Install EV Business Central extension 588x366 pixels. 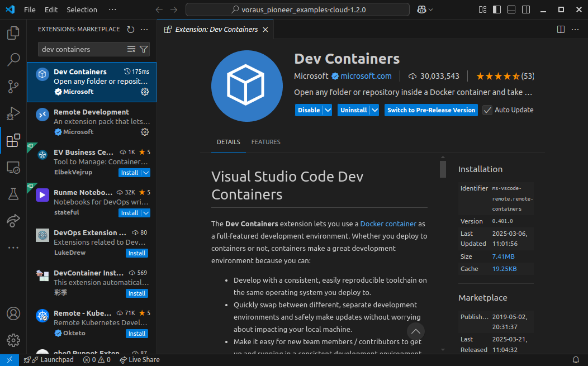tap(130, 173)
